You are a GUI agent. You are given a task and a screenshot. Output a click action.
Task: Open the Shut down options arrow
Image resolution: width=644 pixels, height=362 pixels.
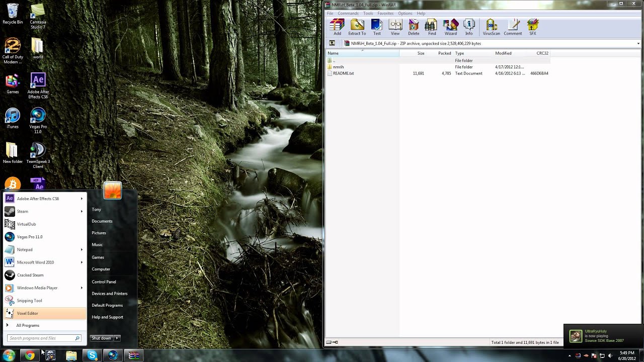[x=117, y=338]
